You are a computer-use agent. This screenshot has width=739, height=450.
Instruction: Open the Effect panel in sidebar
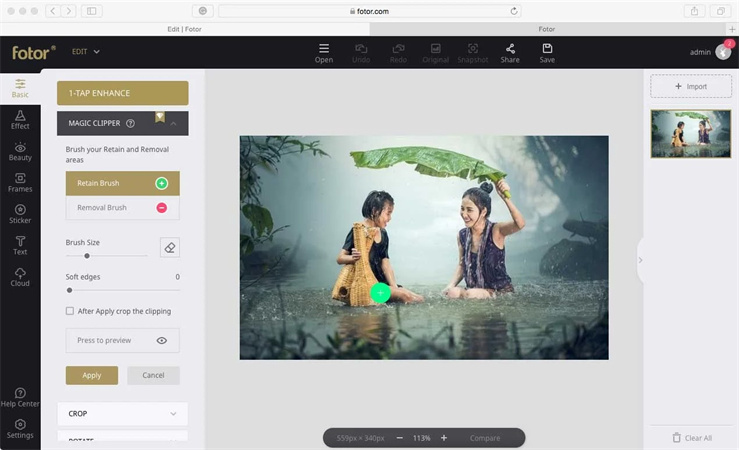pos(20,119)
